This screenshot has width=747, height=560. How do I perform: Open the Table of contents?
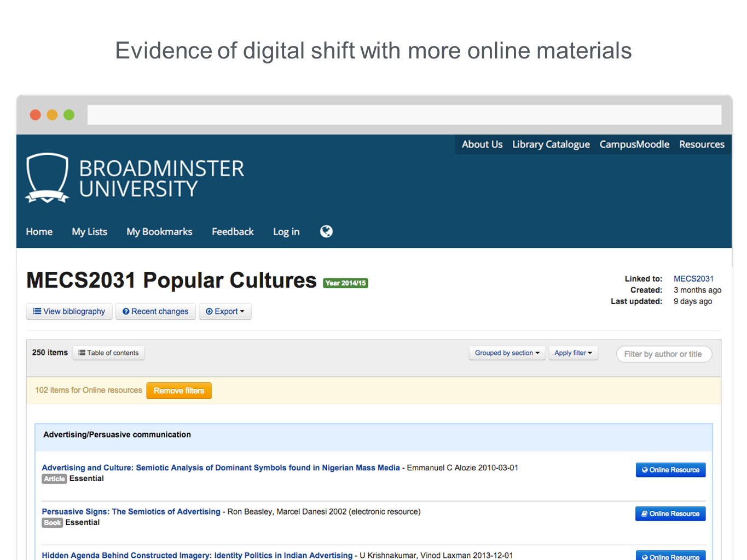click(x=108, y=353)
